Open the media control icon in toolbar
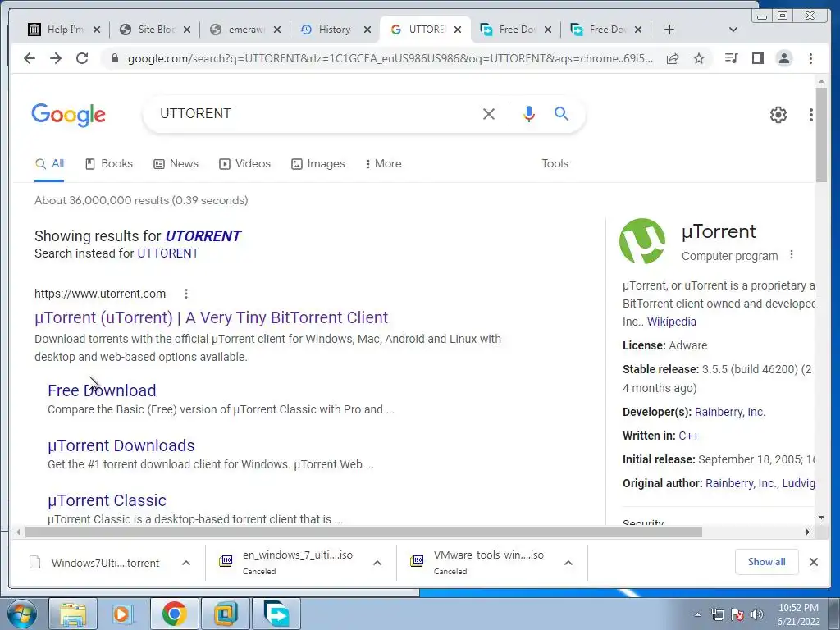The height and width of the screenshot is (630, 840). tap(731, 58)
